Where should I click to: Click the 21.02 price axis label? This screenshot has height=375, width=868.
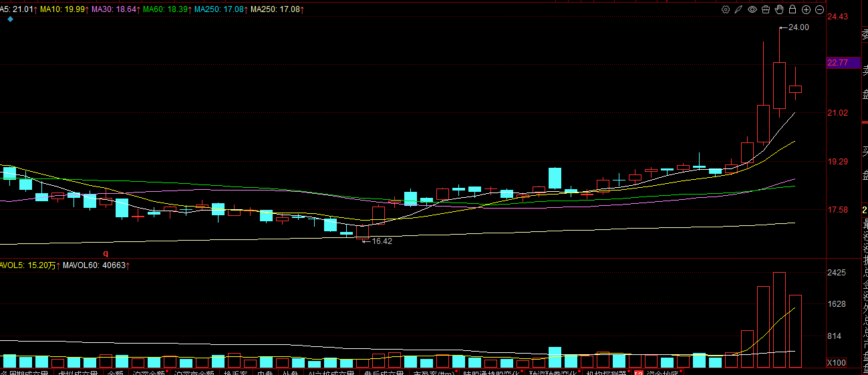[837, 113]
